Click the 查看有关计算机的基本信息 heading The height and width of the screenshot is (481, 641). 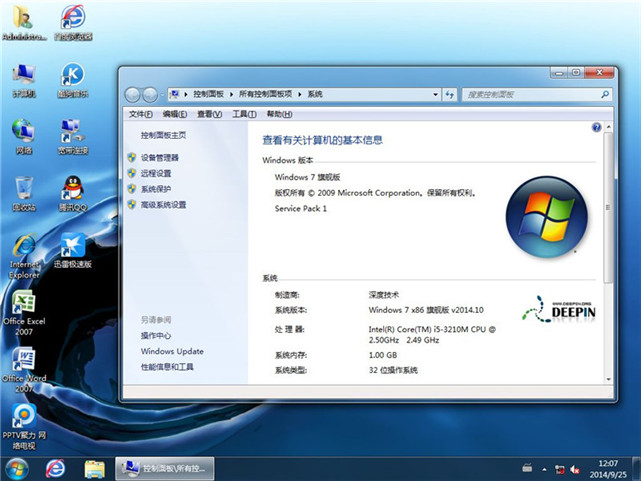click(323, 140)
